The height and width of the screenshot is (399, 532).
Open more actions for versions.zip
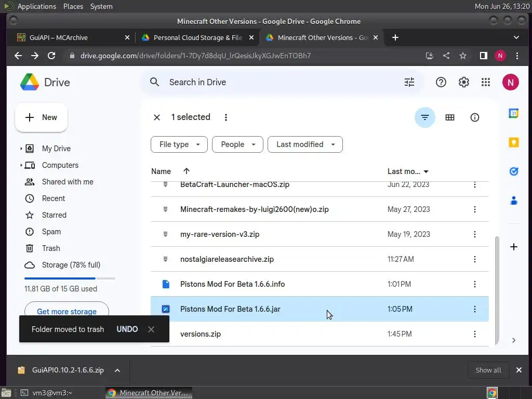tap(474, 334)
